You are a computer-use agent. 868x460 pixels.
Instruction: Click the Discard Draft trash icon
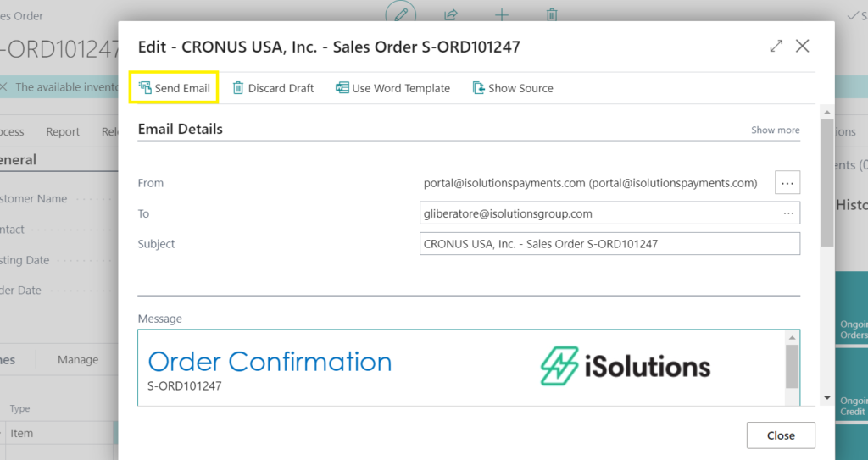[x=238, y=88]
